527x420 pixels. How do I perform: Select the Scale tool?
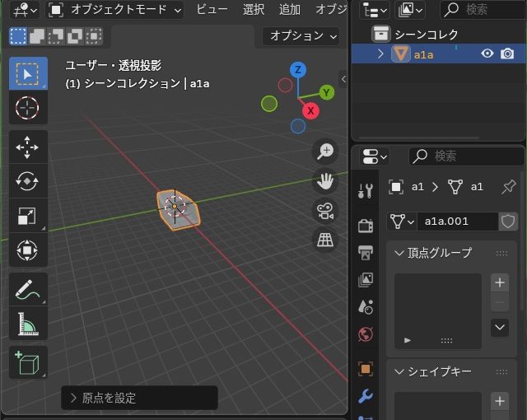pos(28,216)
